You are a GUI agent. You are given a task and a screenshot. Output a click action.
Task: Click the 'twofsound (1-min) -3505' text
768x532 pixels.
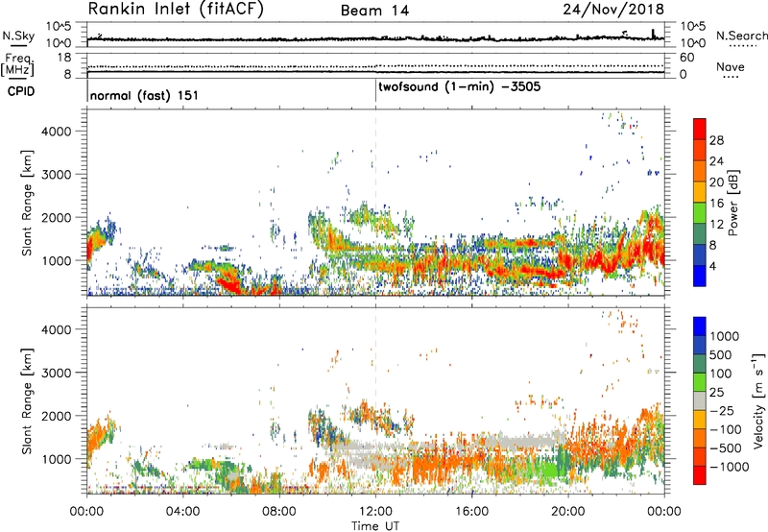point(460,86)
